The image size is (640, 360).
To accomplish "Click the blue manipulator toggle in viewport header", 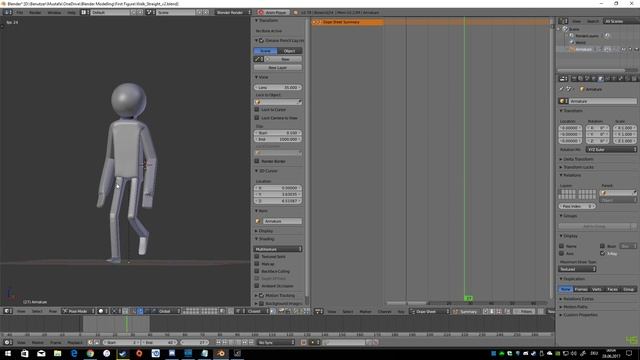I will [140, 311].
